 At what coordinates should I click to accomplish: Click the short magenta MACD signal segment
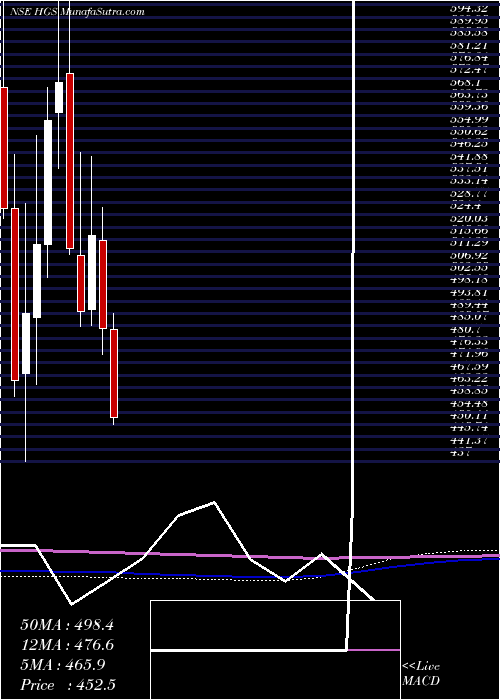pyautogui.click(x=374, y=650)
